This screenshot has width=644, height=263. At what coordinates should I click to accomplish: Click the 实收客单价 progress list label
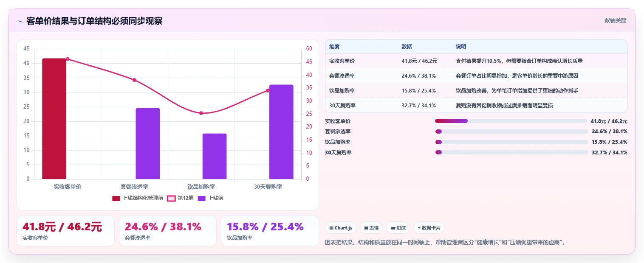338,121
